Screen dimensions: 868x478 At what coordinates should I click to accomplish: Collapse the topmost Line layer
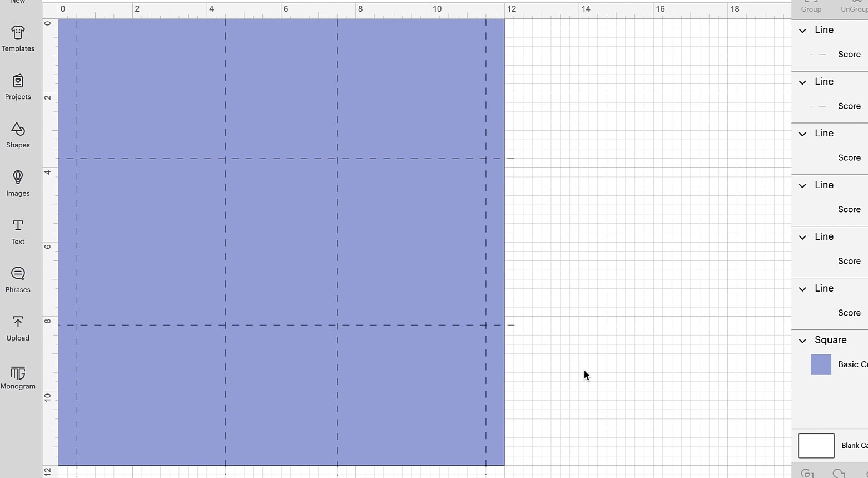(802, 31)
